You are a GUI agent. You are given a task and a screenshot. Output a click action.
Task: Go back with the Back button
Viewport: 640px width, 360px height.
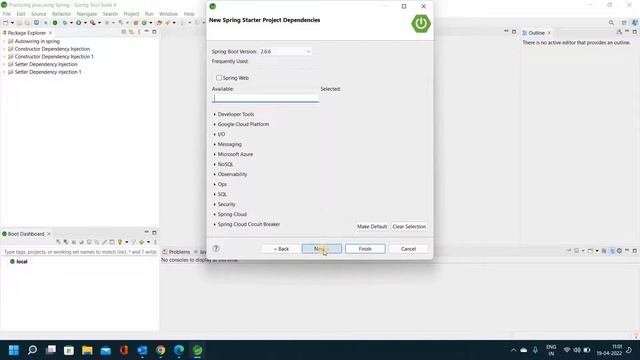281,249
